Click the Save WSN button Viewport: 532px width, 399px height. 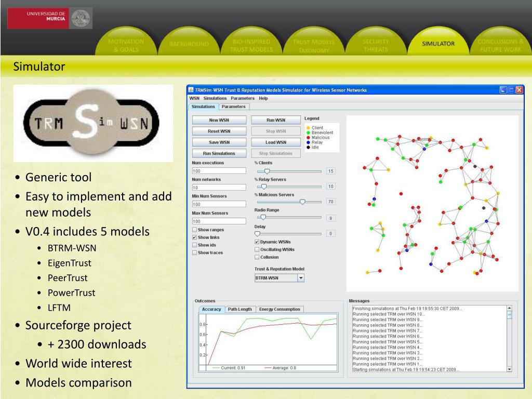coord(219,142)
